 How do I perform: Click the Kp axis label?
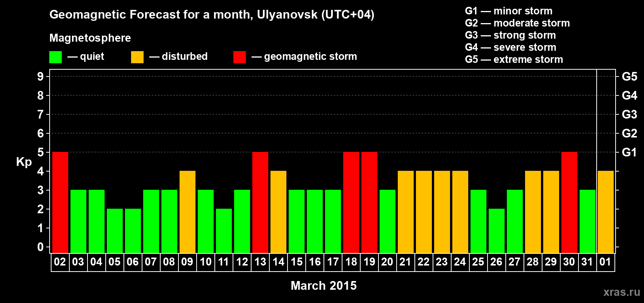[x=24, y=162]
